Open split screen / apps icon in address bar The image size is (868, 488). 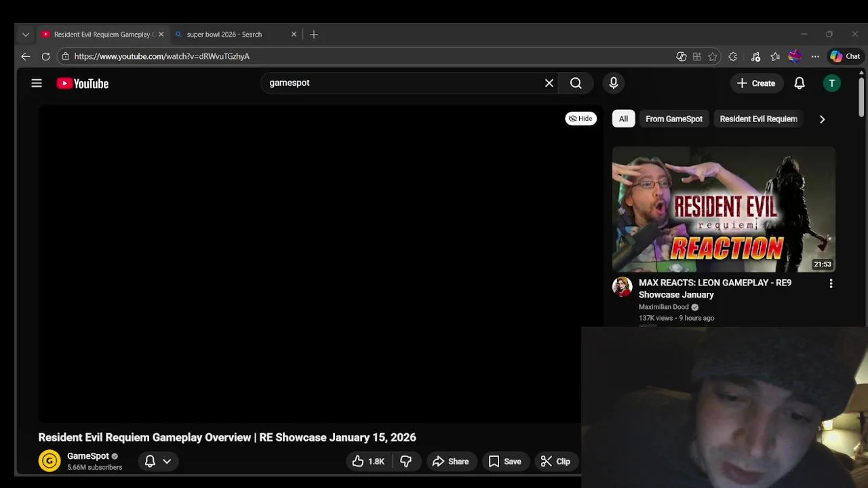(x=697, y=57)
